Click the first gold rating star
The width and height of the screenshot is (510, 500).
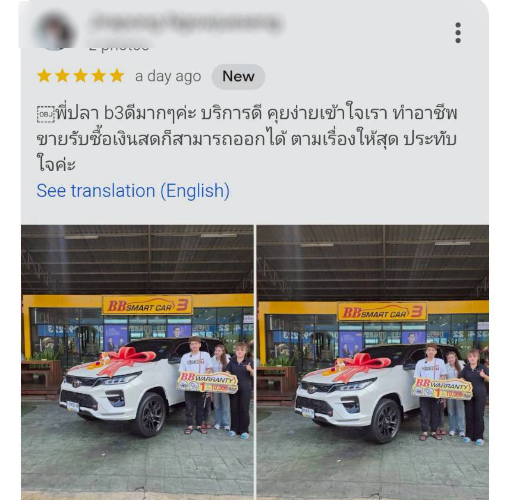pos(44,76)
